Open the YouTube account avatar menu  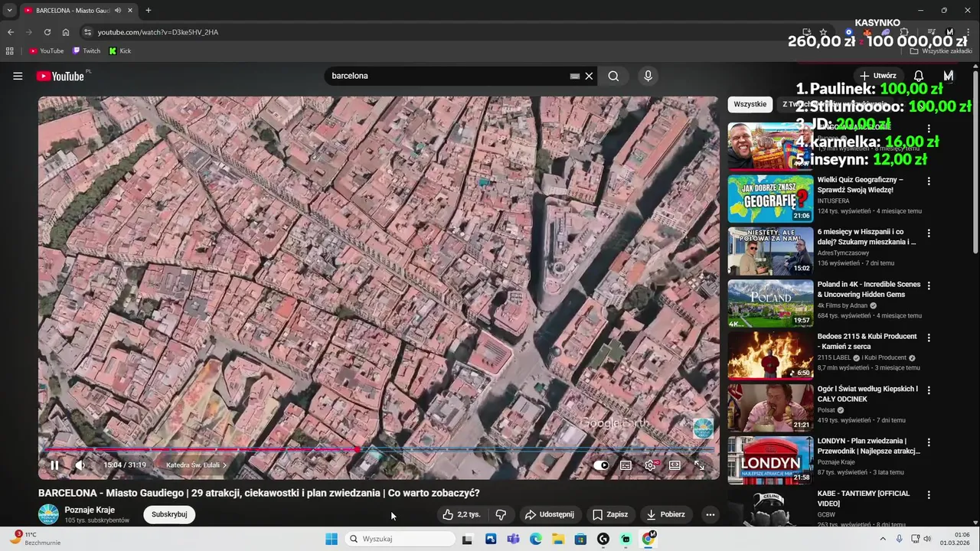tap(949, 76)
